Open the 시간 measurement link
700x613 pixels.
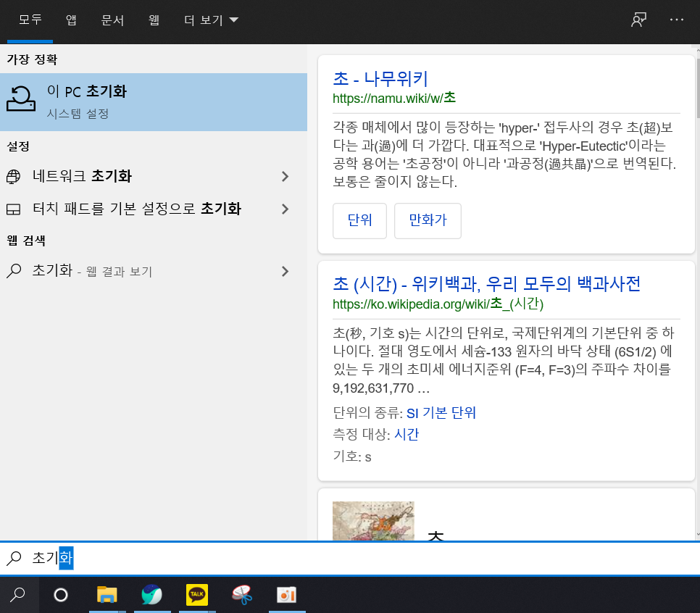[407, 434]
